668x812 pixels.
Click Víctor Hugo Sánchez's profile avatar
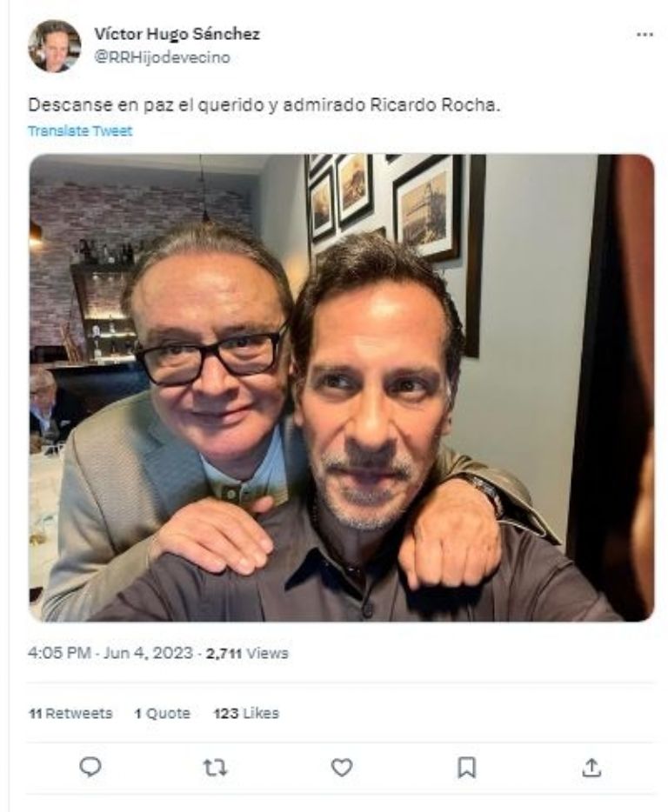[x=54, y=45]
